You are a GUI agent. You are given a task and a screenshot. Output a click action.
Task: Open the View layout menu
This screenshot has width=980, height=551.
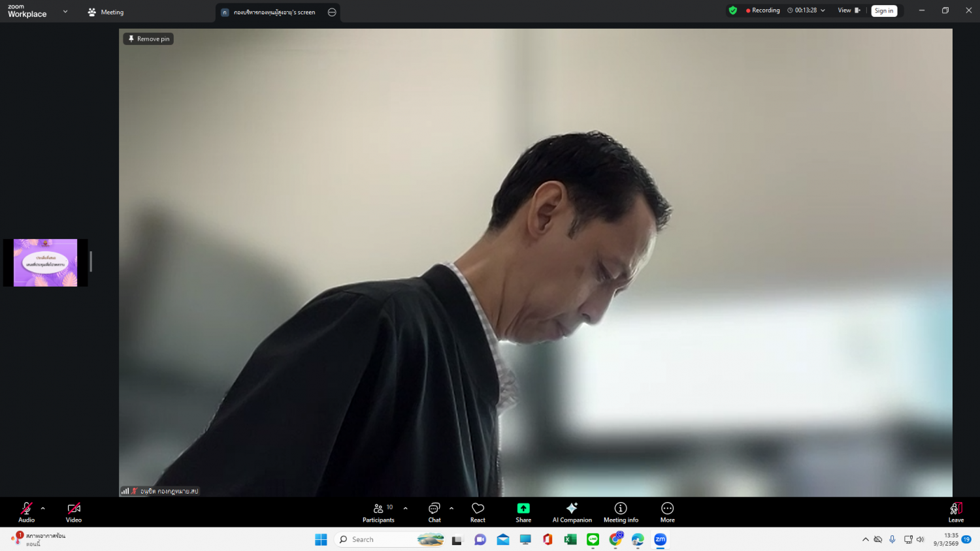coord(849,10)
